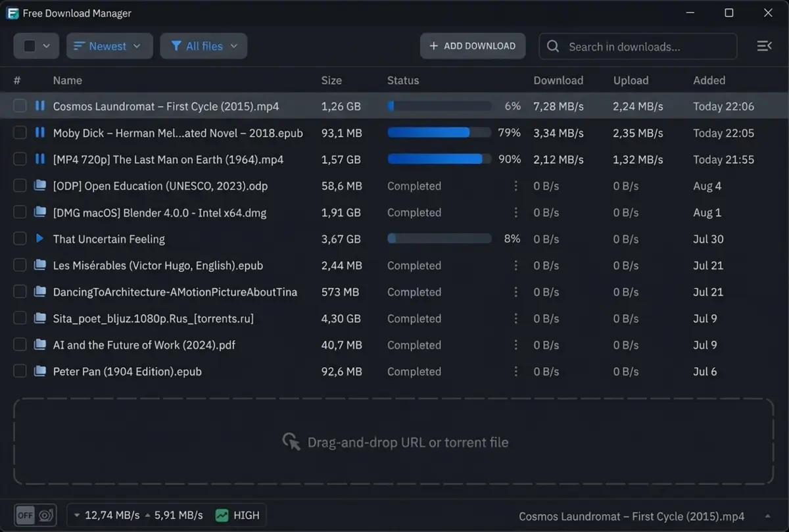Select the 'AI and the Future of Work (2024).pdf' name
The width and height of the screenshot is (789, 532).
144,345
